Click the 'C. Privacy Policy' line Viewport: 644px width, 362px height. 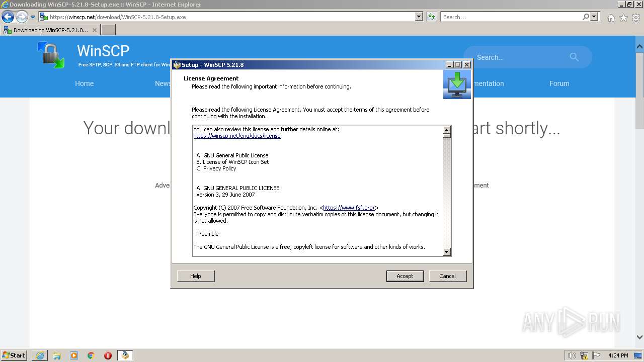(216, 168)
